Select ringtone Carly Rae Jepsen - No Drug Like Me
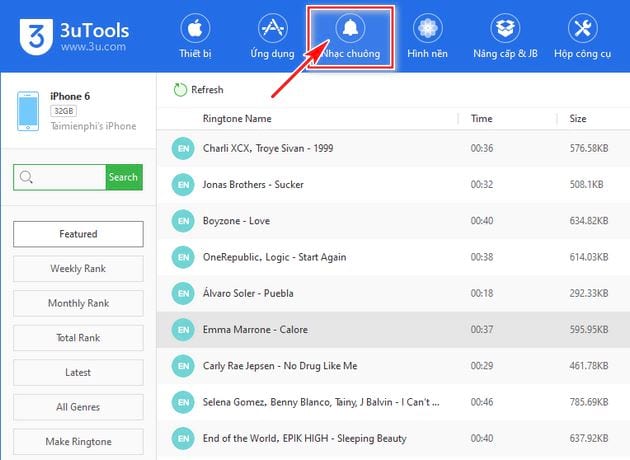The image size is (630, 460). pos(393,366)
